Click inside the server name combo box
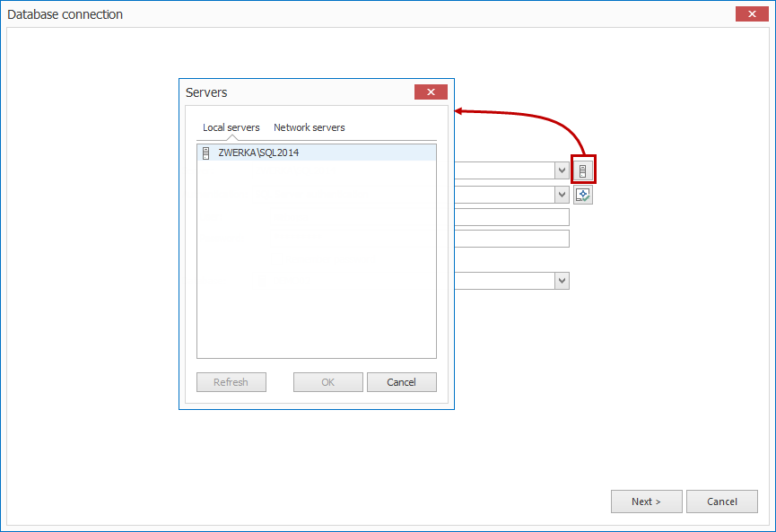The height and width of the screenshot is (532, 776). (x=511, y=170)
